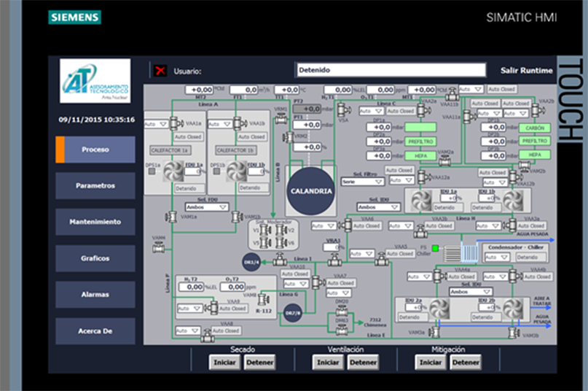Open the VAA9 Auto dropdown
This screenshot has height=391, width=588.
click(x=189, y=309)
